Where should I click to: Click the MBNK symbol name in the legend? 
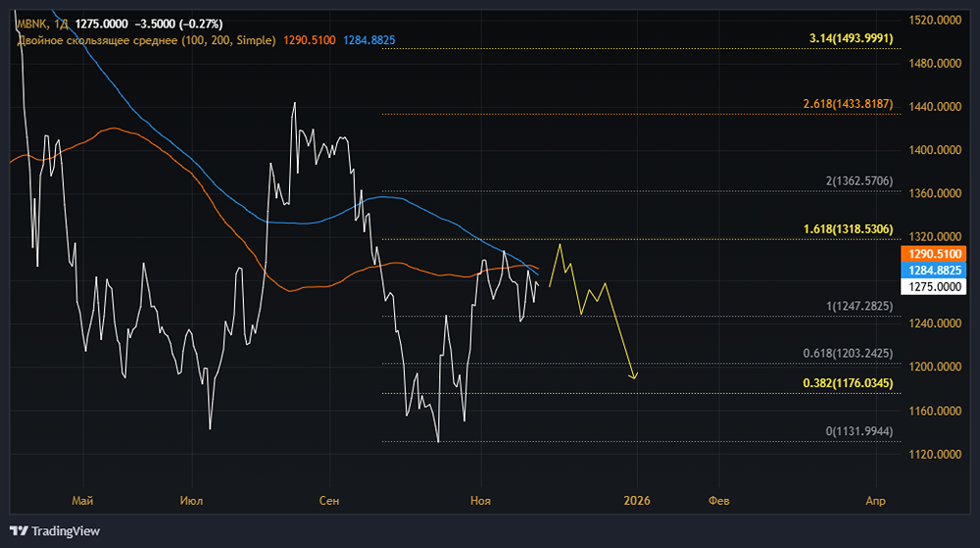30,23
